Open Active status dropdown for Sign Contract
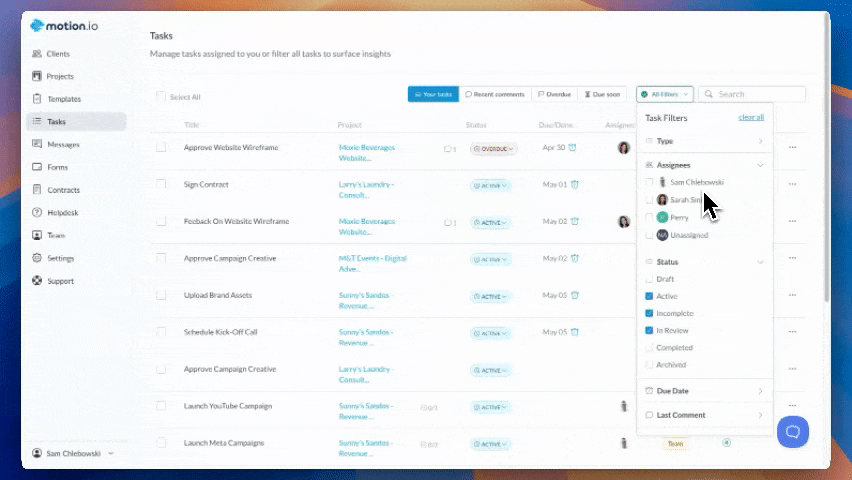 490,185
